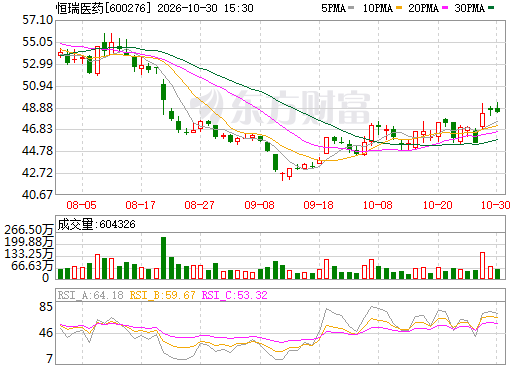Click the 52.99 price axis label

[x=37, y=64]
